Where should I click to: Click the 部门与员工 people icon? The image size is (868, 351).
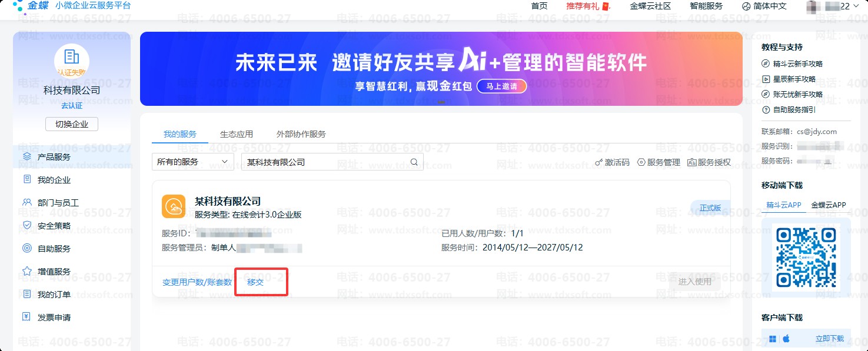(x=26, y=202)
